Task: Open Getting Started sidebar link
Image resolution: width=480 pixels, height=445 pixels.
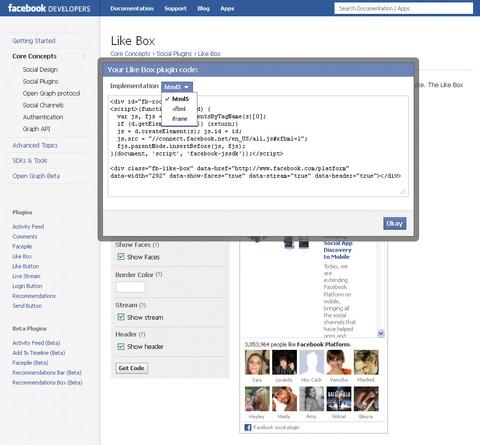Action: tap(34, 41)
